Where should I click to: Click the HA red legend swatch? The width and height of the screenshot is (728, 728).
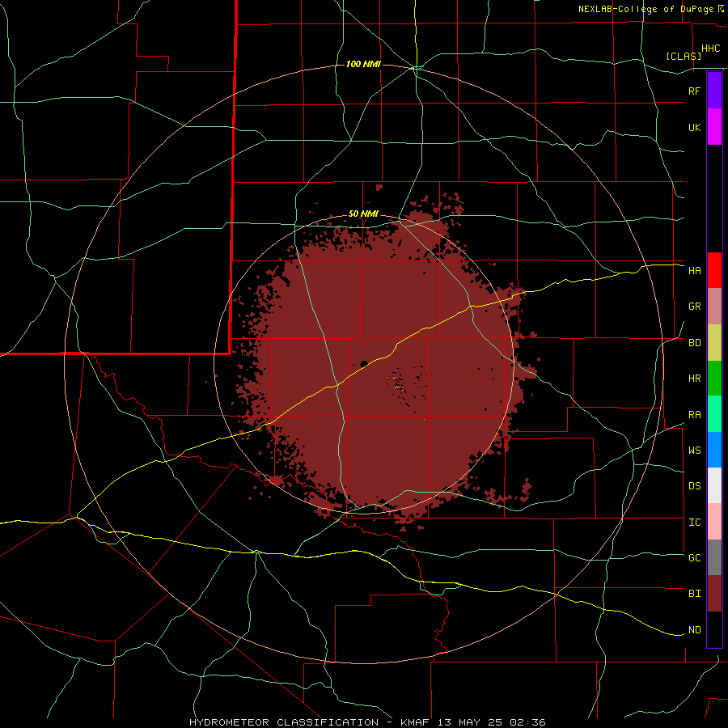click(714, 270)
